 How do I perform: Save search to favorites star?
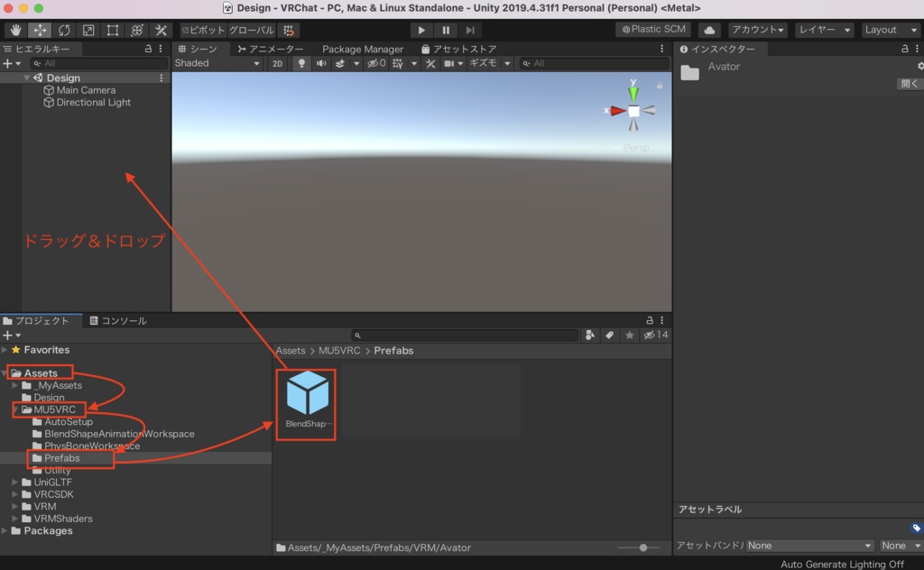click(x=629, y=335)
